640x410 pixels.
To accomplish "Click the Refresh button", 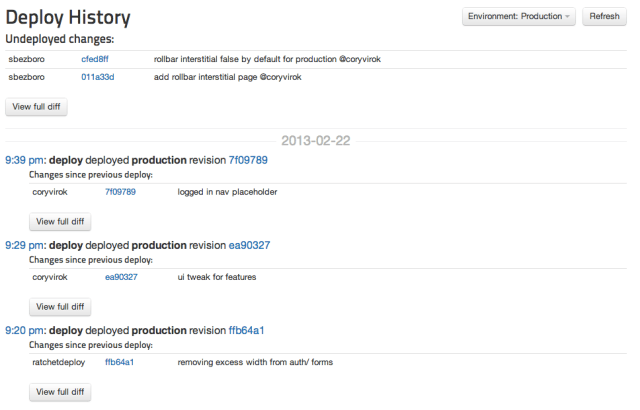I will tap(604, 17).
